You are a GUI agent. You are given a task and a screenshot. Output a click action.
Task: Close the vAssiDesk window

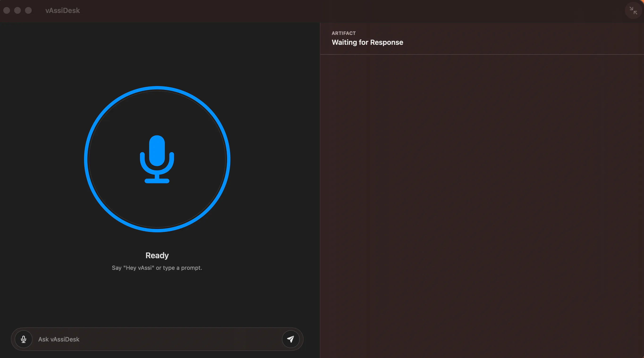7,10
